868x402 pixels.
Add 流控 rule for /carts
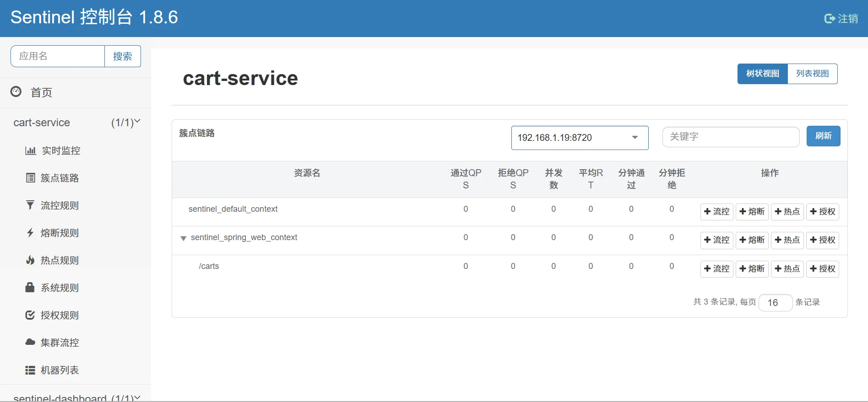coord(717,269)
